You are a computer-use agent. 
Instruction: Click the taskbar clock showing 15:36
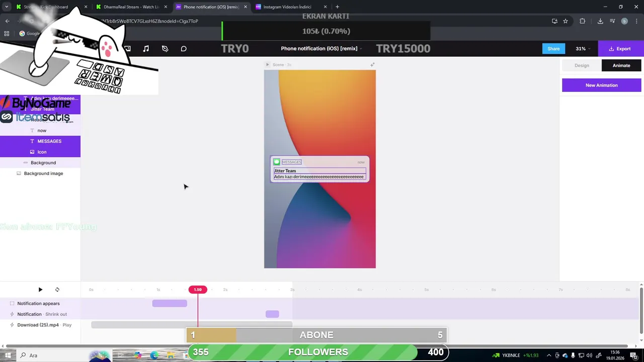click(616, 355)
